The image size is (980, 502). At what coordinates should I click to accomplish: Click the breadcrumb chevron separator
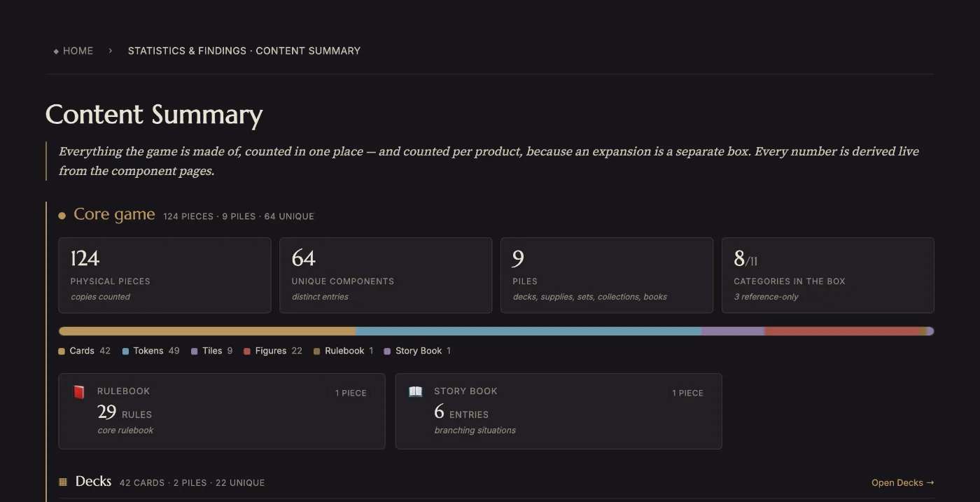(x=111, y=50)
